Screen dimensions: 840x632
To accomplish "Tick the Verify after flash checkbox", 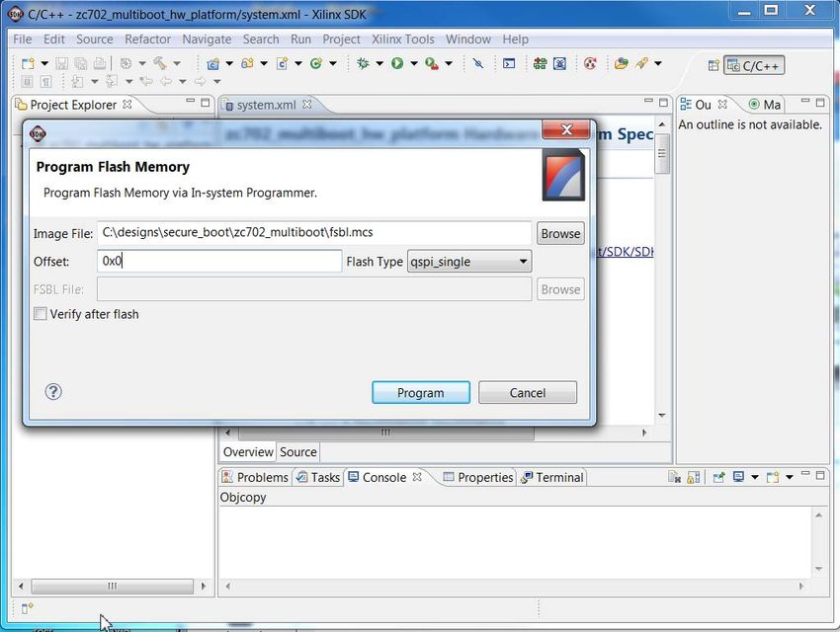I will (41, 314).
